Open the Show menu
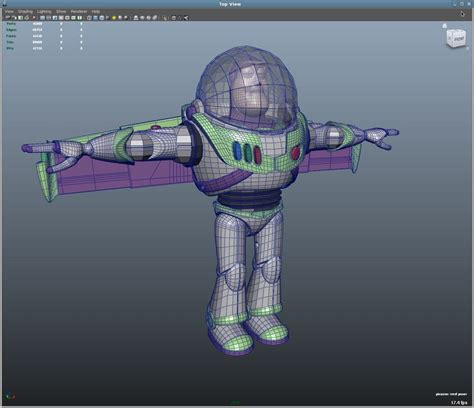 coord(61,11)
